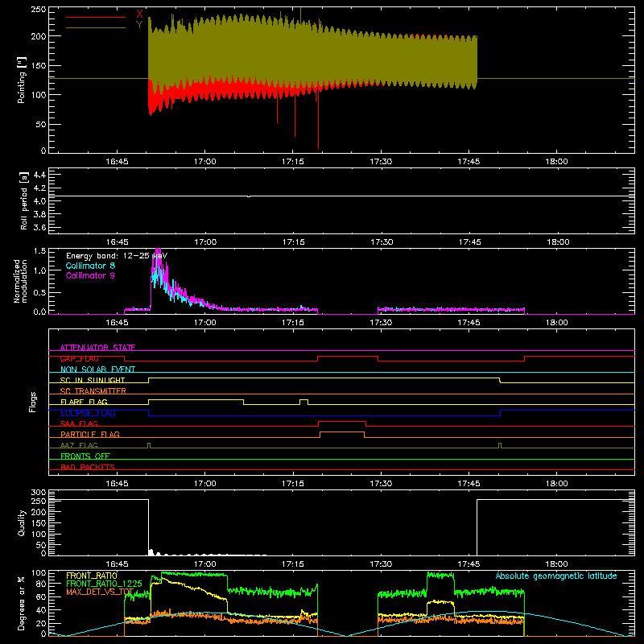Screen dimensions: 644x644
Task: Click the 17:00 tick label under Pointing plot
Action: (205, 162)
